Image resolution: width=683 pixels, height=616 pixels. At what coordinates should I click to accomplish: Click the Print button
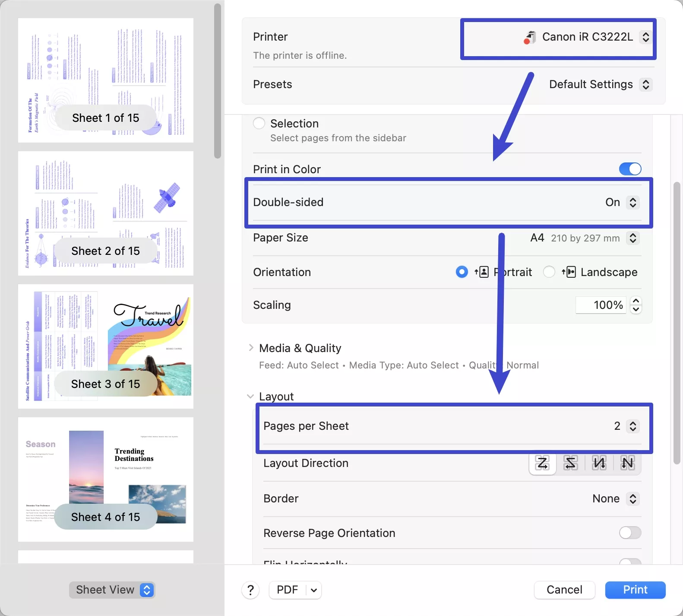(x=635, y=590)
